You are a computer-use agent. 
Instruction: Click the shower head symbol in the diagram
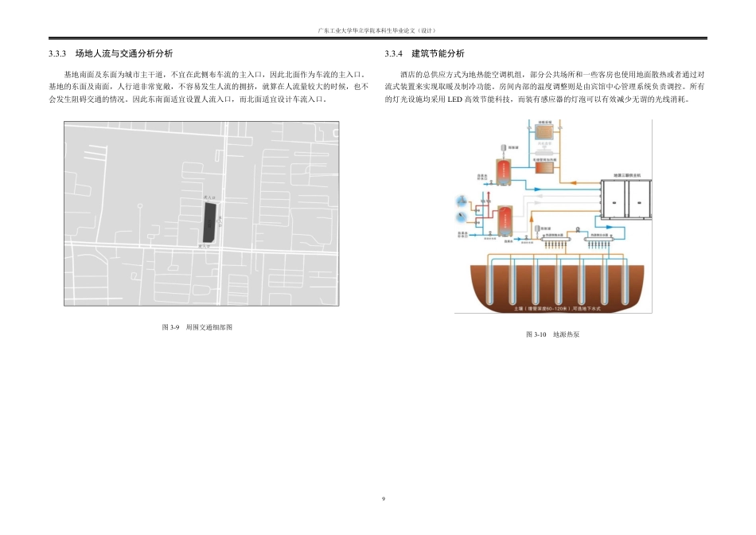(x=461, y=217)
